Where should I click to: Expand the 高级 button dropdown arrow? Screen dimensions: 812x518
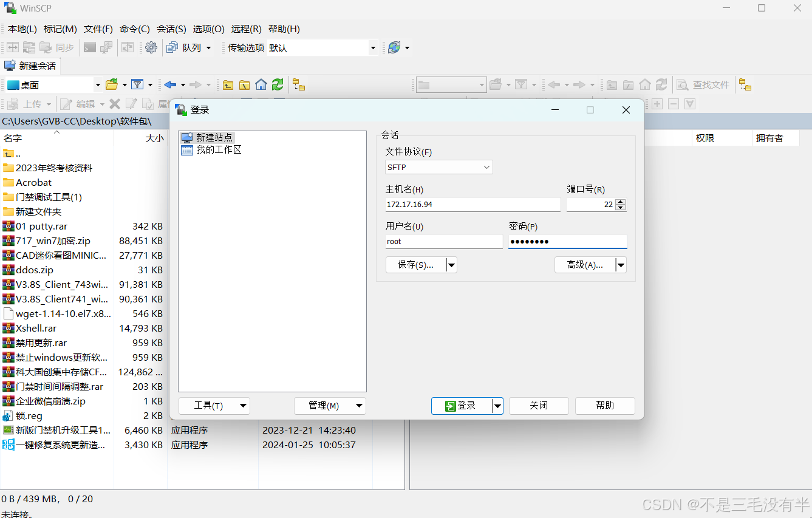point(620,265)
